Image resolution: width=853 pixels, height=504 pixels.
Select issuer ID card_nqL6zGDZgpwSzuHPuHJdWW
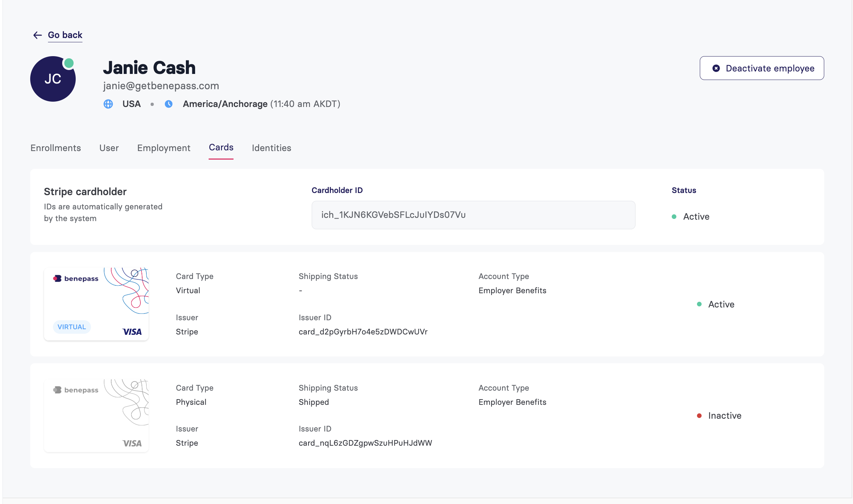click(365, 443)
